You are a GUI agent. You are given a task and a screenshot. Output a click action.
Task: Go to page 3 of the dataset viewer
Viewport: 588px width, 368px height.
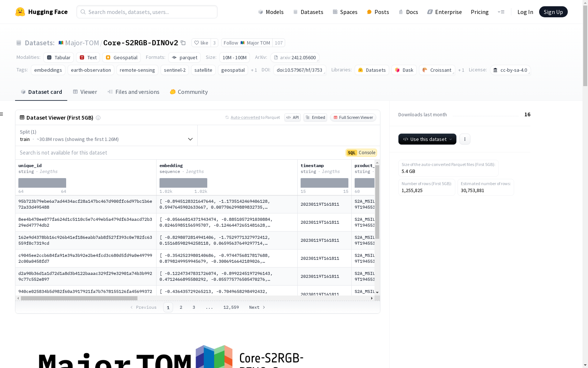tap(194, 307)
